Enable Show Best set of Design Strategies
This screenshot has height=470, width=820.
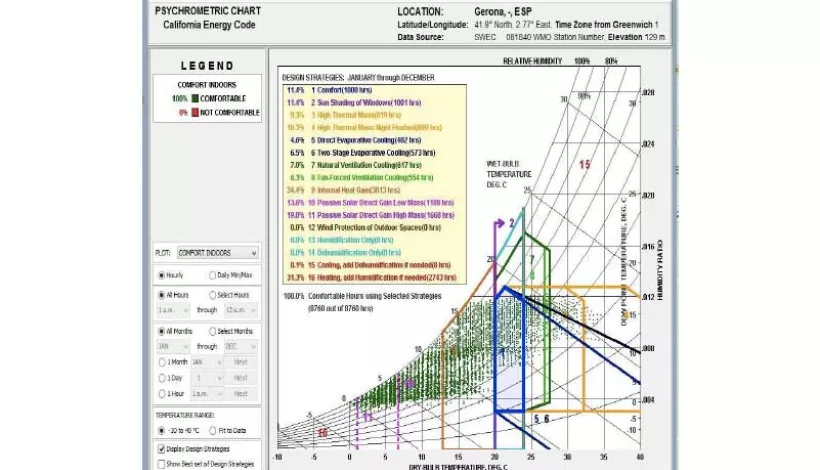[162, 464]
